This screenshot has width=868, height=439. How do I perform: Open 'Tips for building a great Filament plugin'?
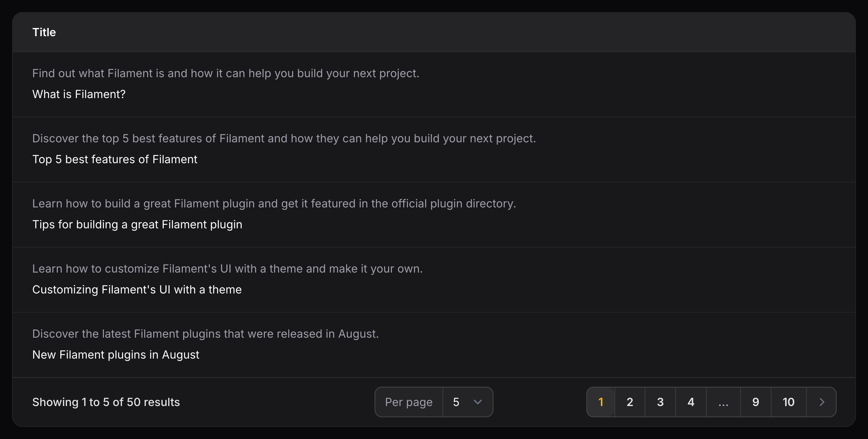(137, 224)
